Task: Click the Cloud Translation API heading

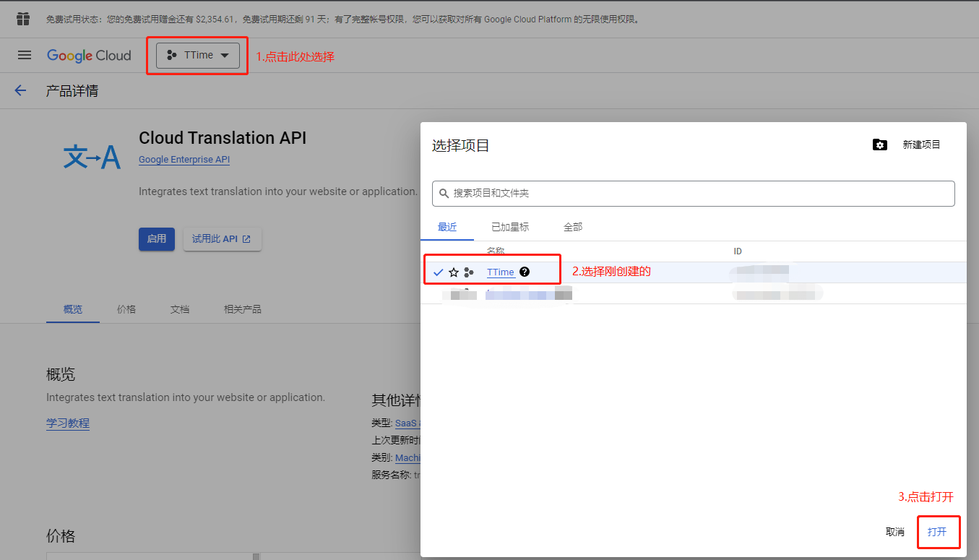Action: click(223, 138)
